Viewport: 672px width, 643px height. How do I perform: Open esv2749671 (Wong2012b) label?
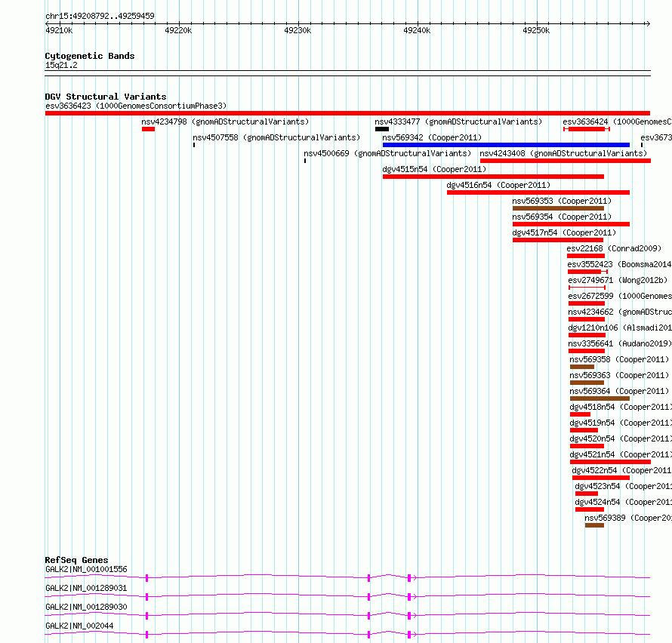click(618, 280)
